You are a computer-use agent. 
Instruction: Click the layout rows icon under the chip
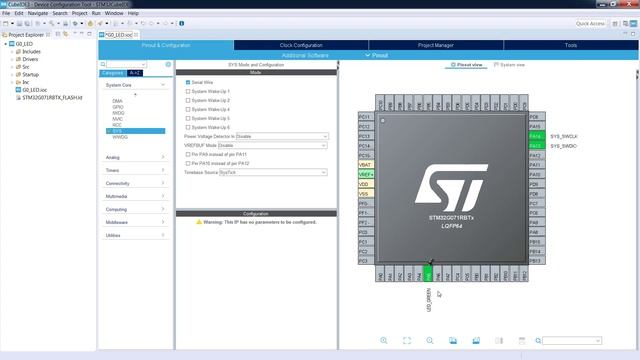tap(522, 340)
